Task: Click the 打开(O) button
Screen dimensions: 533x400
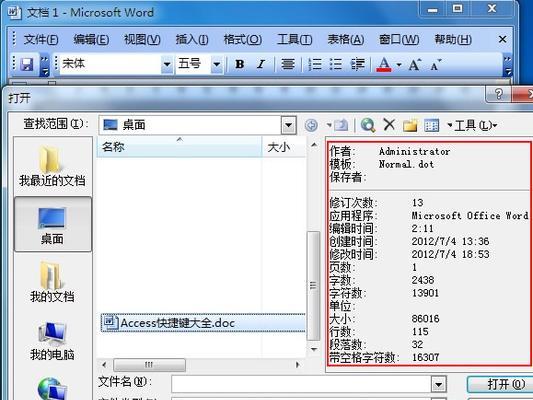Action: click(500, 384)
